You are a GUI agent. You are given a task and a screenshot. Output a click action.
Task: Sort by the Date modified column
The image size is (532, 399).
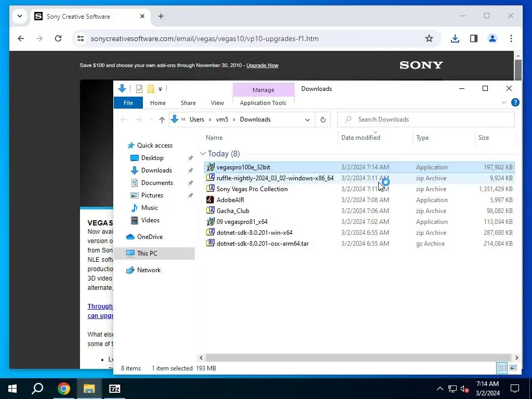pyautogui.click(x=375, y=137)
